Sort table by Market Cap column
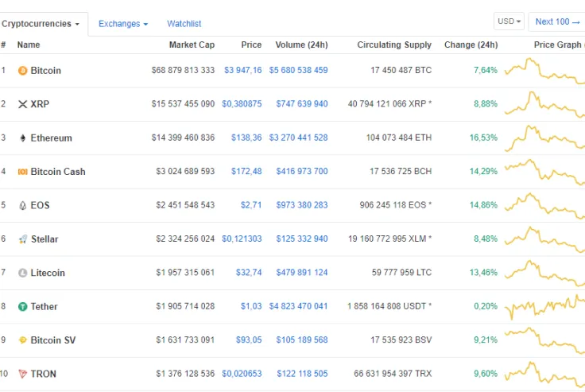Image resolution: width=585 pixels, height=392 pixels. pyautogui.click(x=192, y=45)
